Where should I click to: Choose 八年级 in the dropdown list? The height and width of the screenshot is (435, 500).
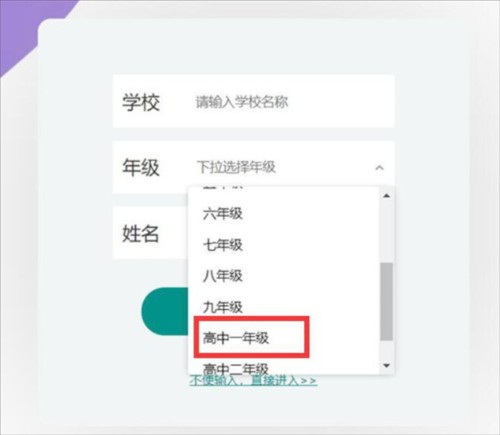click(x=223, y=276)
